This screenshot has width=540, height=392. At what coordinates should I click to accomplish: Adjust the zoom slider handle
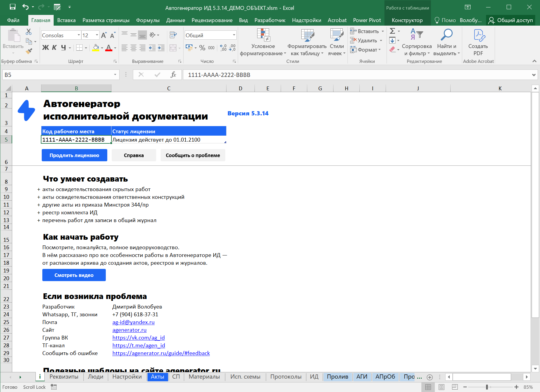click(x=487, y=387)
